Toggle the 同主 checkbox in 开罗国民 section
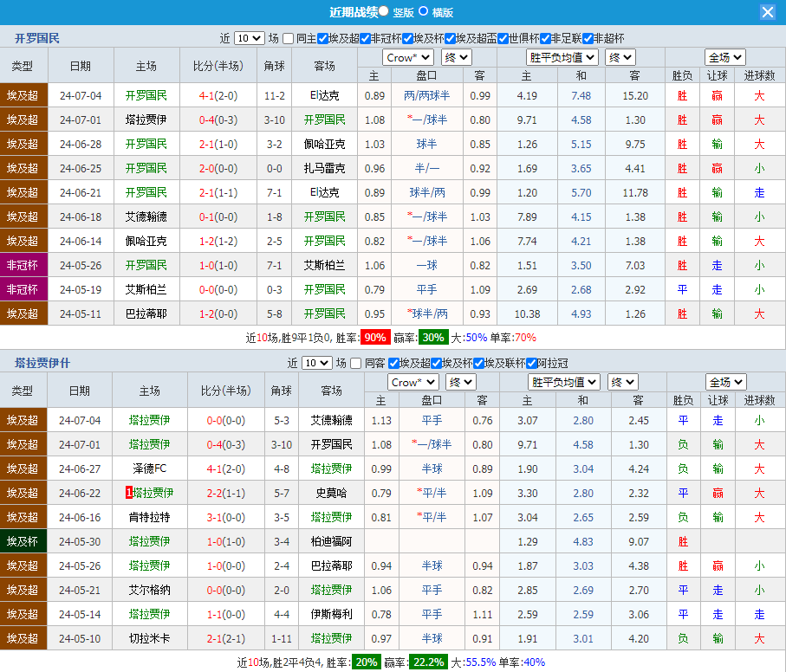786x672 pixels. tap(289, 38)
